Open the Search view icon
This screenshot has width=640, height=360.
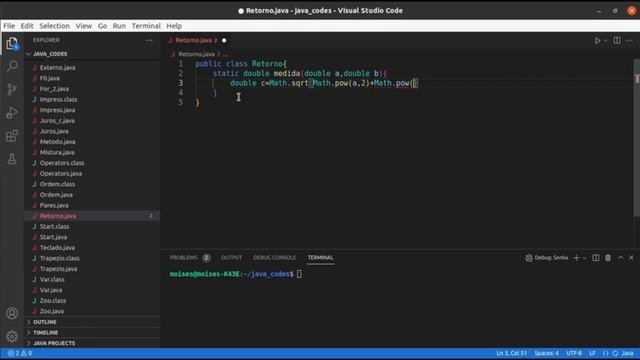click(12, 66)
